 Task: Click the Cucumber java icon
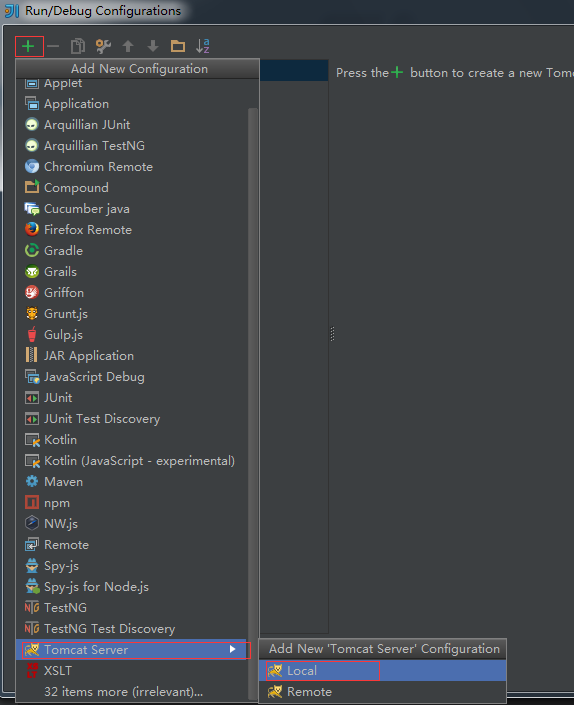31,209
